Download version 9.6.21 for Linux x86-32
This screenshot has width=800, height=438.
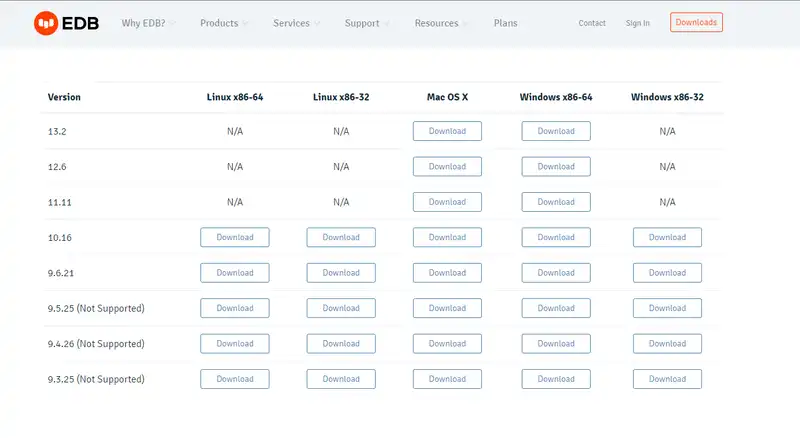tap(341, 273)
